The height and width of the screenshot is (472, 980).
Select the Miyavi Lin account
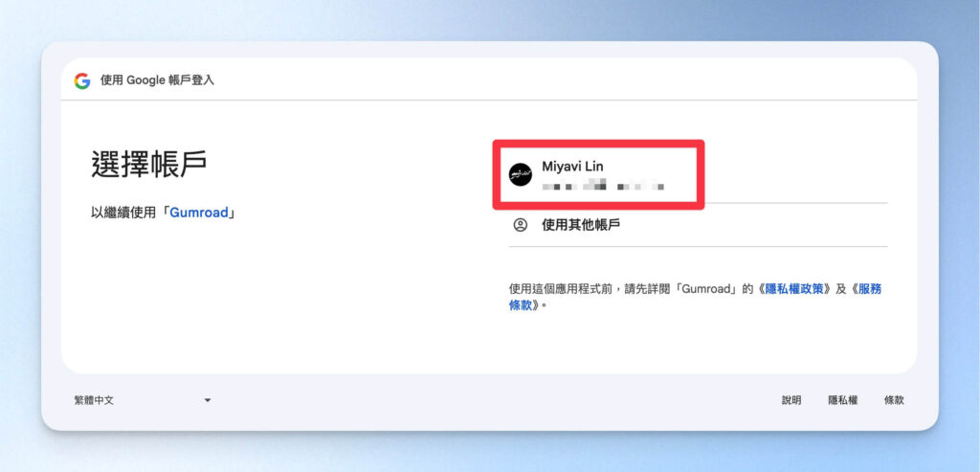(x=698, y=174)
